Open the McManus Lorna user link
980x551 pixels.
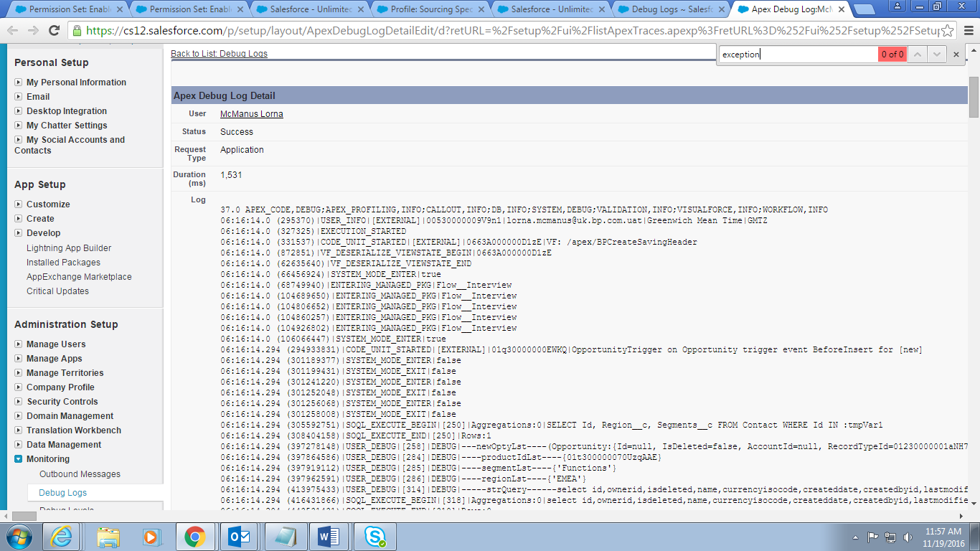click(251, 114)
